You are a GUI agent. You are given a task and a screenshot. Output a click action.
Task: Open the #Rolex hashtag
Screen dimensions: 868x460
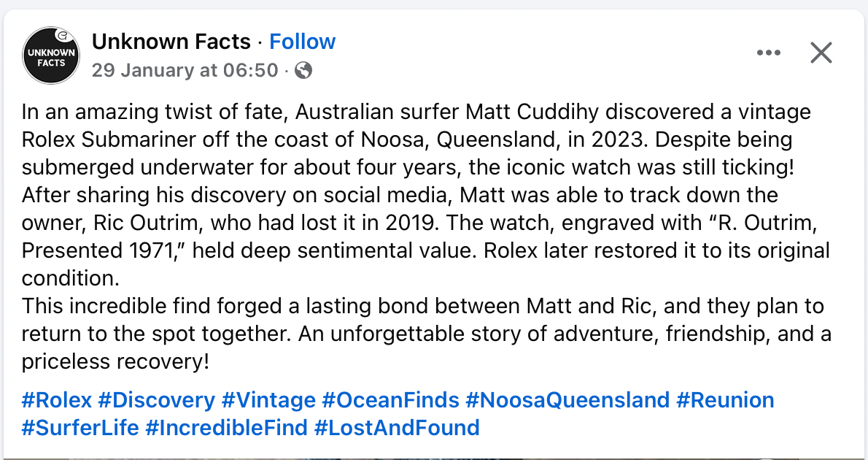pos(57,400)
